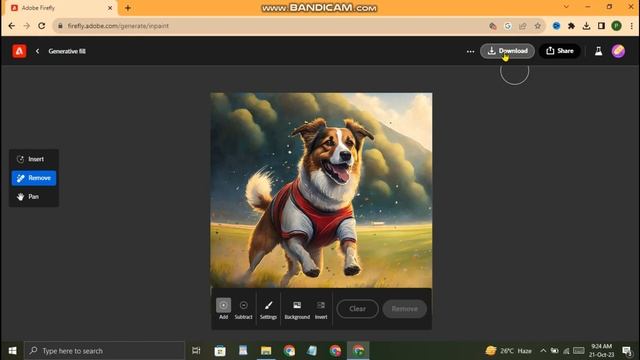Viewport: 640px width, 360px height.
Task: Go back using arrow beside Generative fill
Action: pos(38,51)
